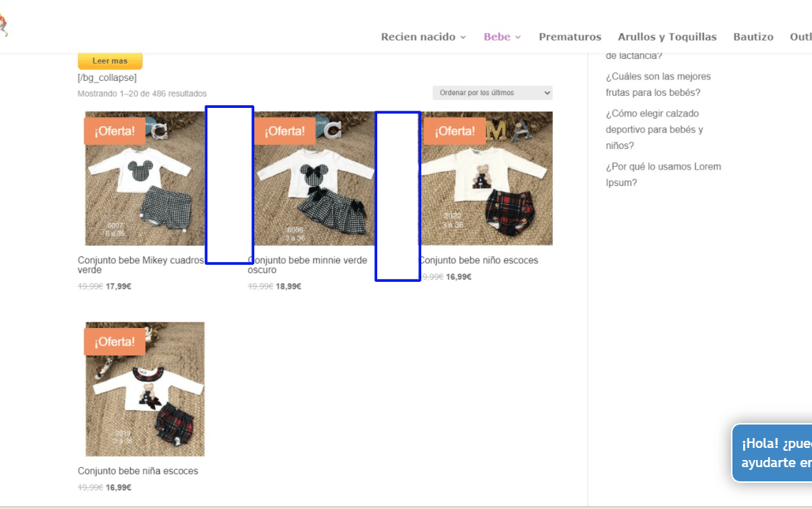Click the Conjunto bebe niña escoces title

click(x=138, y=471)
